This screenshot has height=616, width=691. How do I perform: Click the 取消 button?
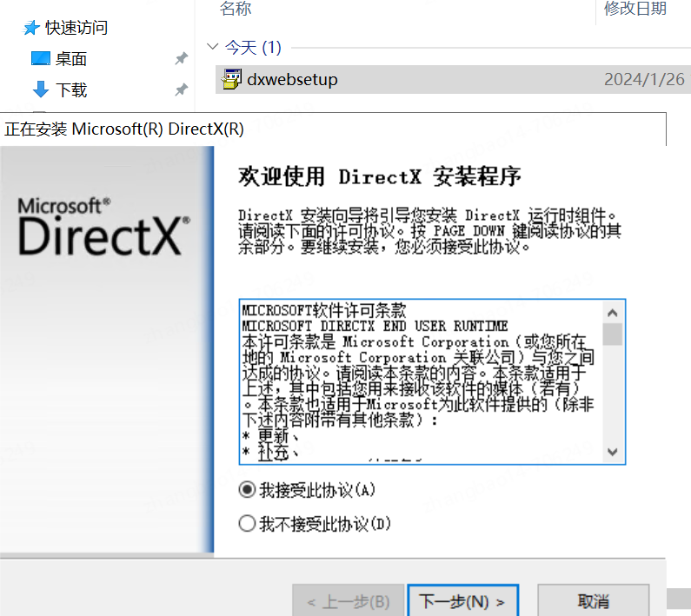[593, 600]
